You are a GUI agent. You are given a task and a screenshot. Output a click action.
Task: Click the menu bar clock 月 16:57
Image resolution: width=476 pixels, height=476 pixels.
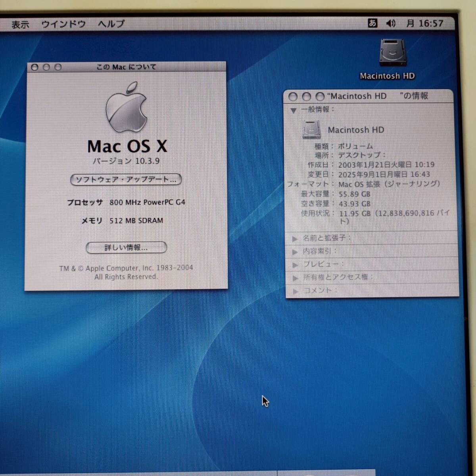[424, 24]
